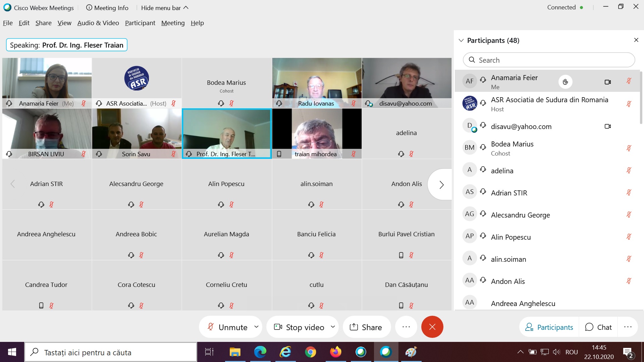Viewport: 644px width, 362px height.
Task: Close the Participants panel with the X
Action: coord(636,40)
